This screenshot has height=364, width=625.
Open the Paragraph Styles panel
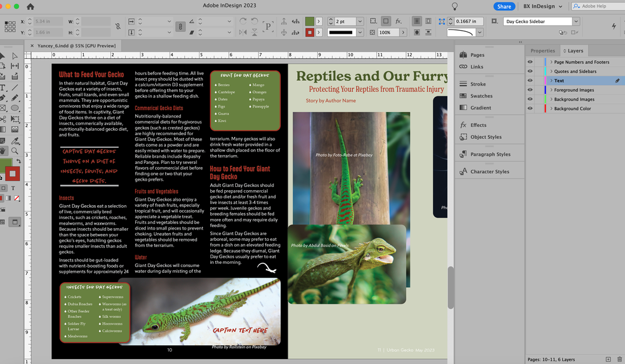(x=490, y=154)
